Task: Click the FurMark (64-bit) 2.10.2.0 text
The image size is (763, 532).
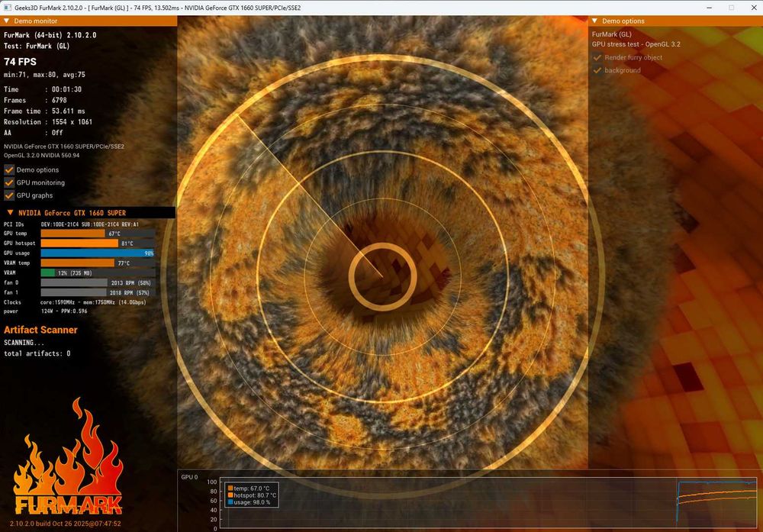Action: (x=50, y=35)
